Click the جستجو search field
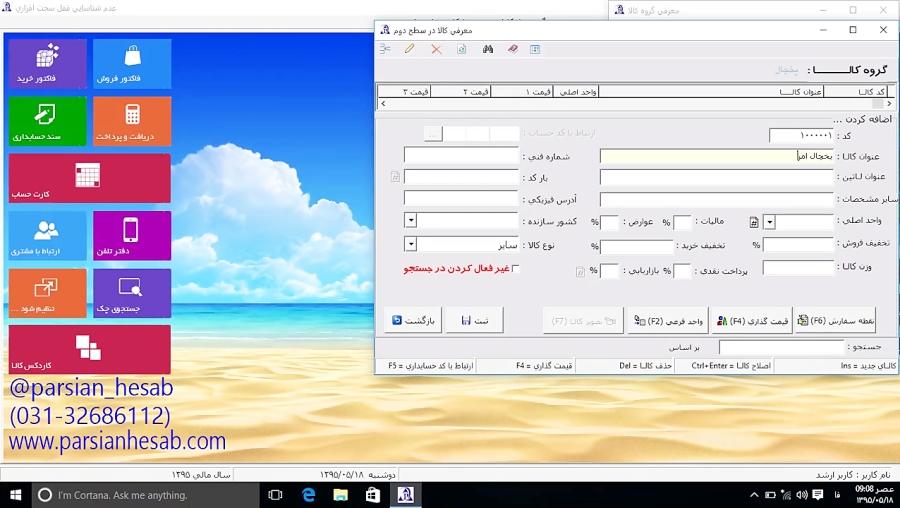The width and height of the screenshot is (900, 508). click(782, 347)
